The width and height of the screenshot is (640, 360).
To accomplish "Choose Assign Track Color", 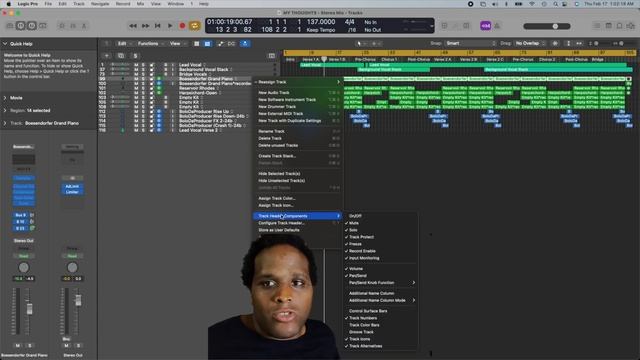I will [x=297, y=198].
